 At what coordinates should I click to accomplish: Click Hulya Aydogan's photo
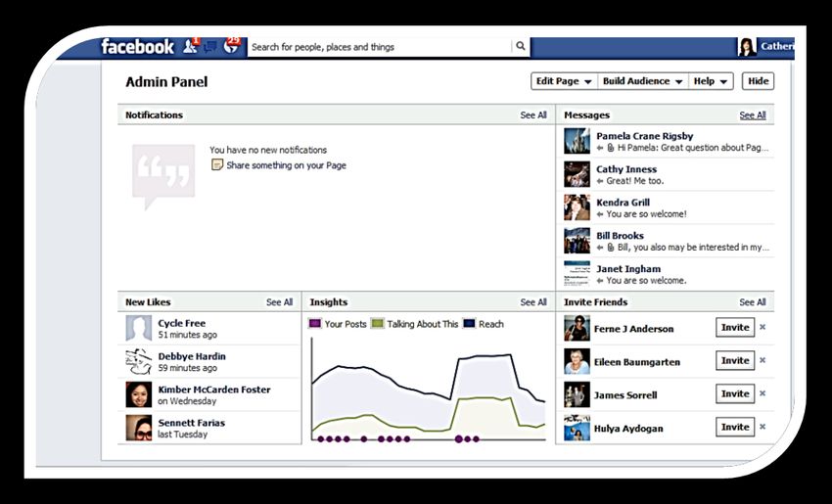pos(577,428)
